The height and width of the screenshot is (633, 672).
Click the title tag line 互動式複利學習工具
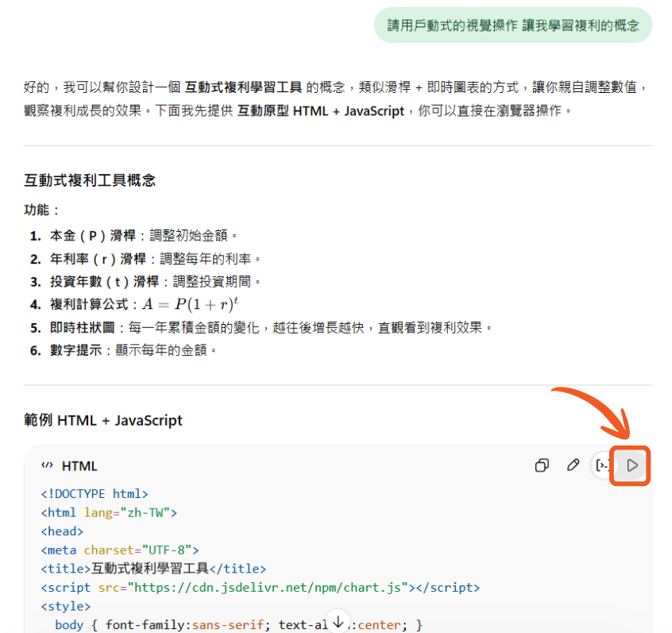pos(153,569)
